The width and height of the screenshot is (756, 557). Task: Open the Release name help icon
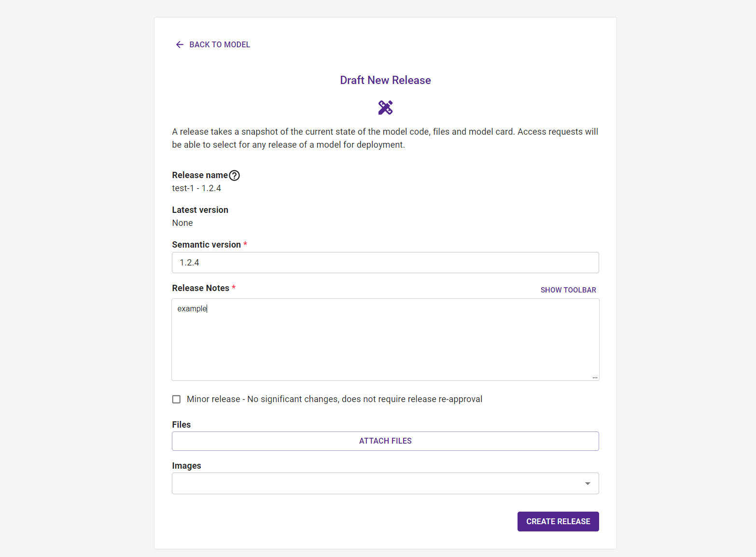pos(235,175)
